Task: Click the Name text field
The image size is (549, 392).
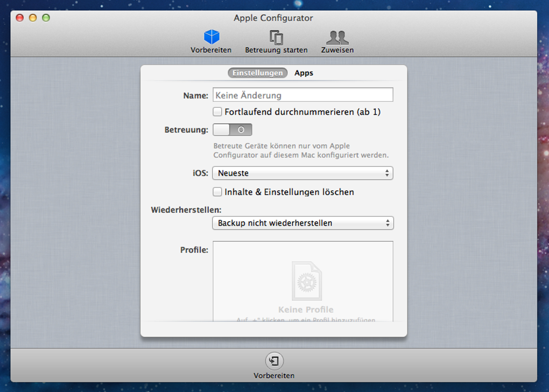Action: [303, 95]
